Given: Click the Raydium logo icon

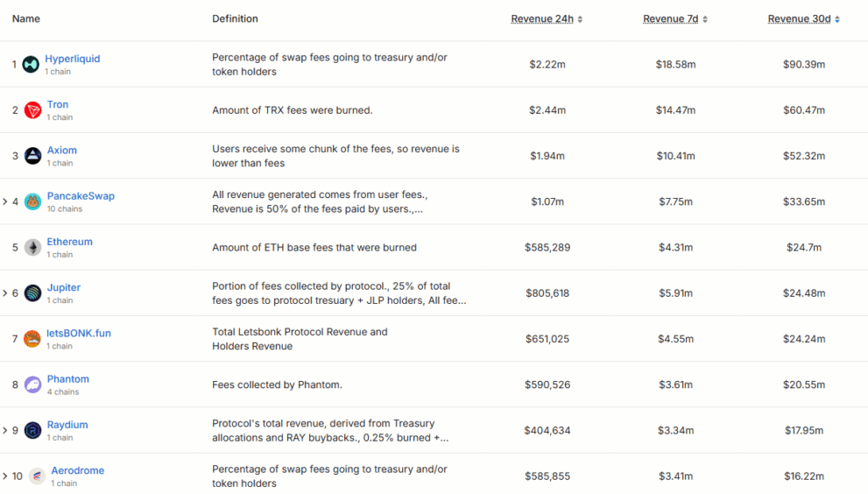Looking at the screenshot, I should coord(32,430).
